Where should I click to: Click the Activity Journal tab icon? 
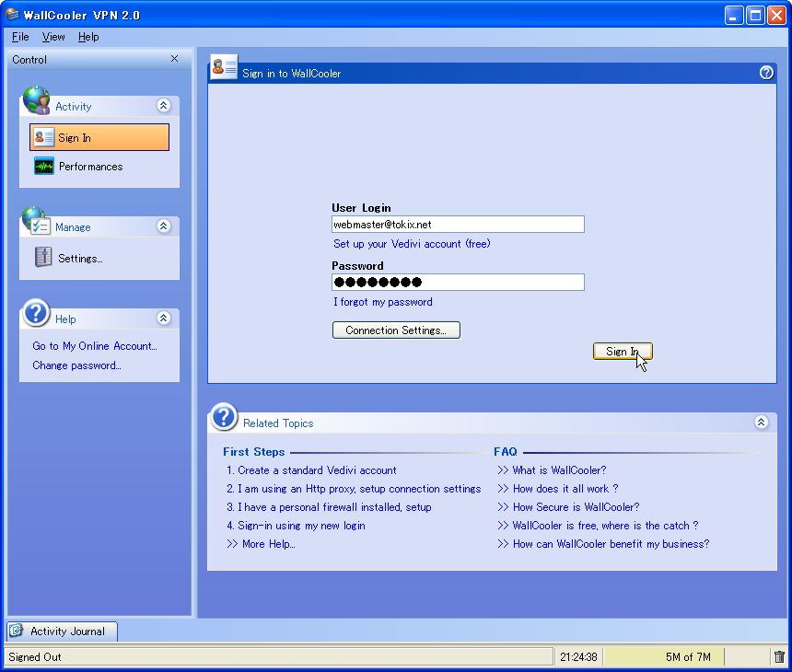pyautogui.click(x=17, y=630)
